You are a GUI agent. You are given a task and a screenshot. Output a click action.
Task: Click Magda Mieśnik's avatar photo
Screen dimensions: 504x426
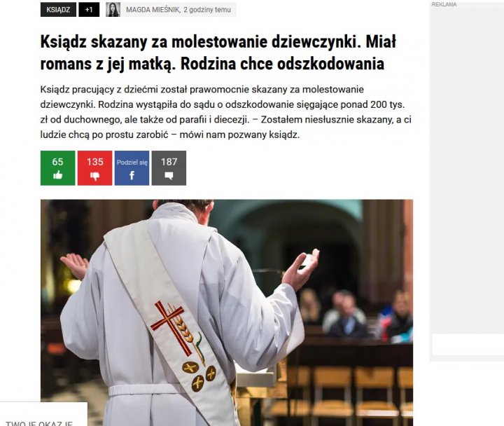point(113,10)
